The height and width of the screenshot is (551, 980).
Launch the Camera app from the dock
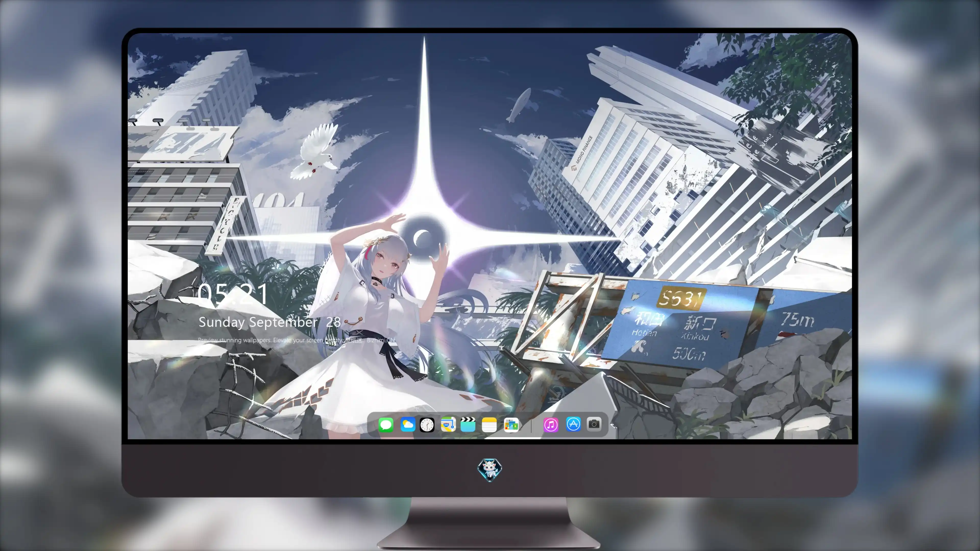594,424
